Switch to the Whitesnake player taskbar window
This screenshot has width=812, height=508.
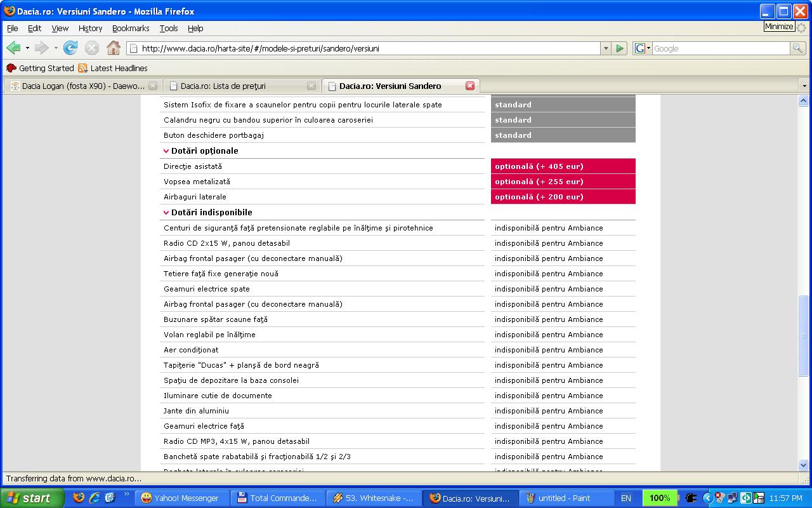click(374, 498)
